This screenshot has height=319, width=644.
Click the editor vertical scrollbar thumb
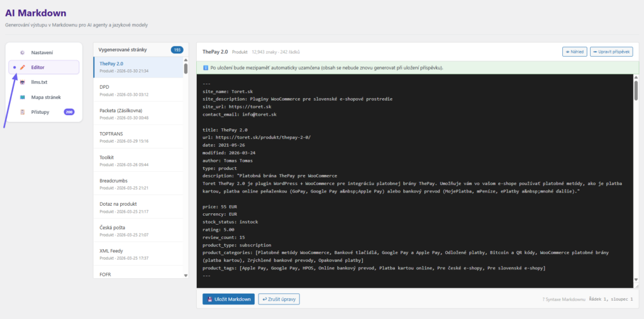click(x=636, y=91)
